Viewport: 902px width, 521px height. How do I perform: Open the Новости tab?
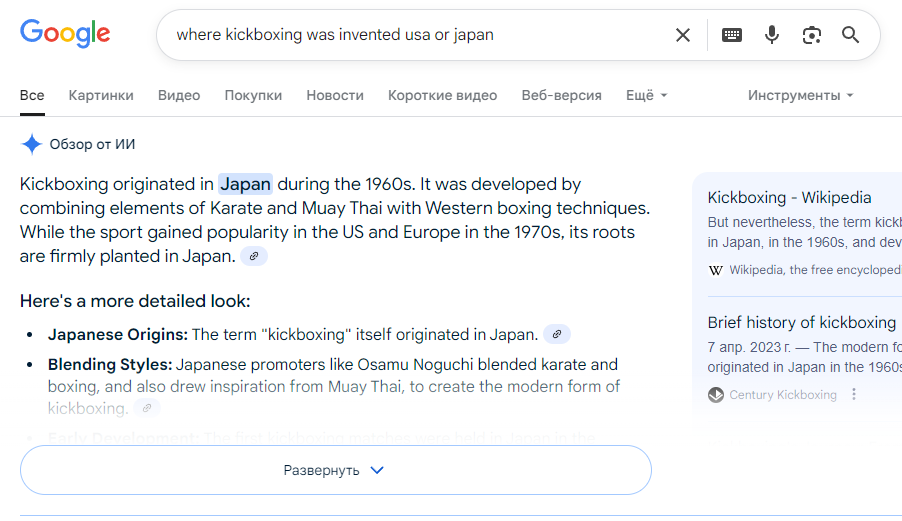click(x=335, y=95)
